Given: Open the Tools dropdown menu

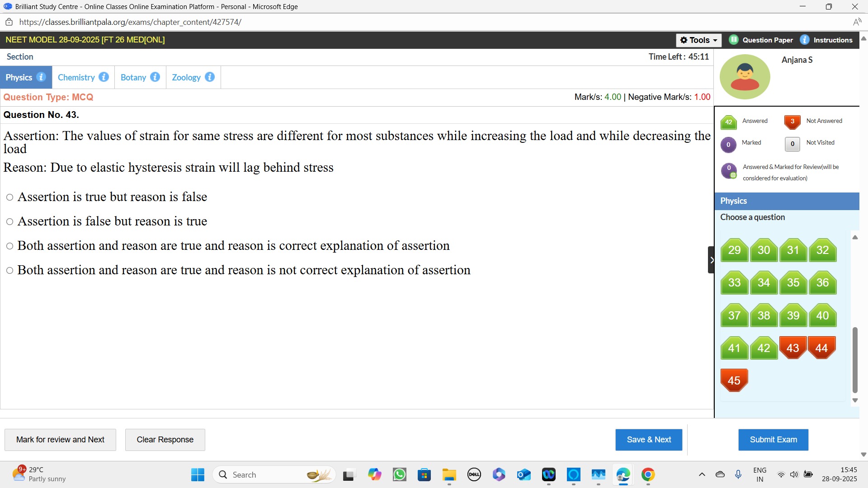Looking at the screenshot, I should pos(698,40).
